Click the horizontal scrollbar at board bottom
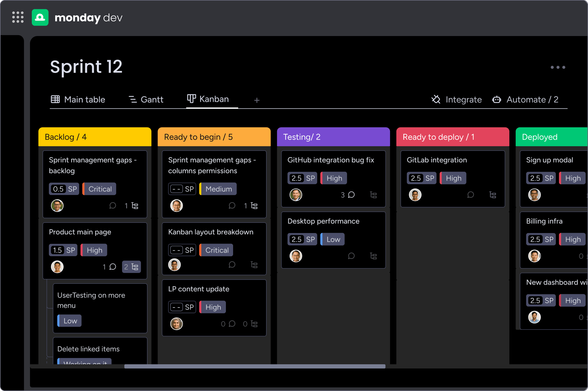 (x=255, y=366)
